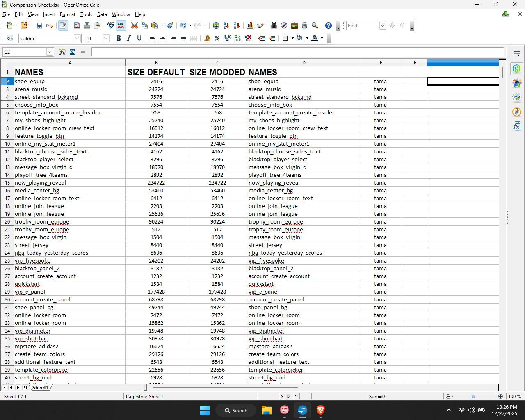Screen dimensions: 525x420
Task: Click the Save document icon
Action: [x=39, y=25]
